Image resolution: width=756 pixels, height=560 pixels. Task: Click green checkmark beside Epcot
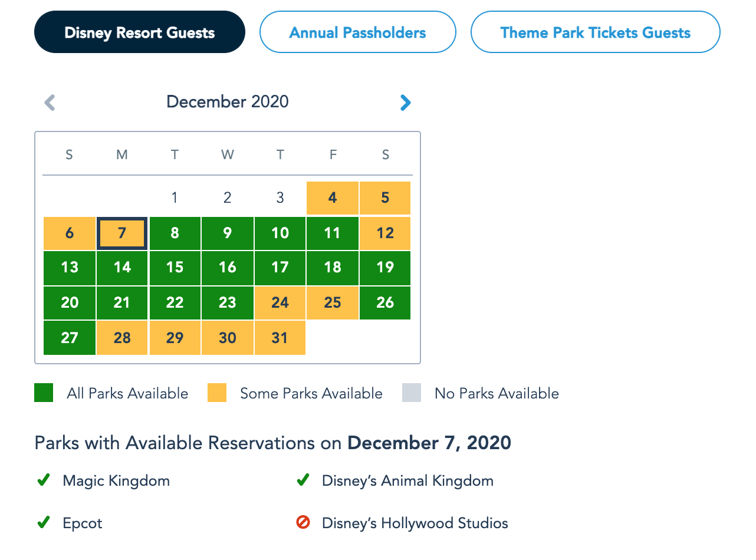pos(43,523)
